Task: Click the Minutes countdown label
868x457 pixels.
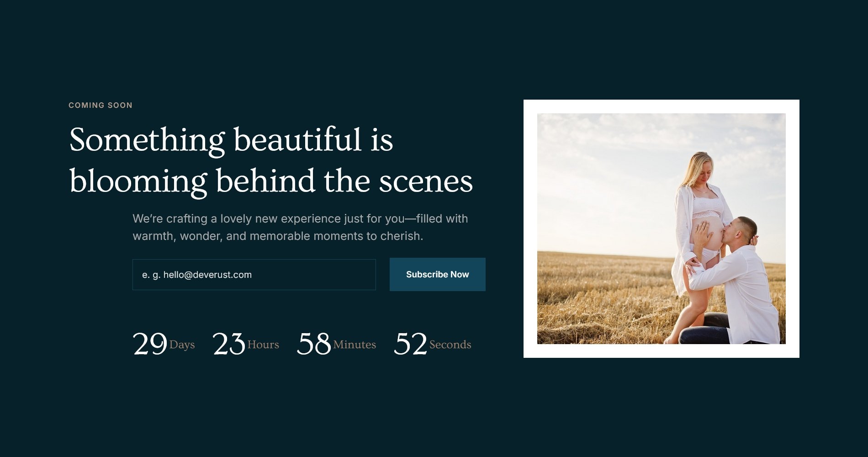Action: pos(355,345)
